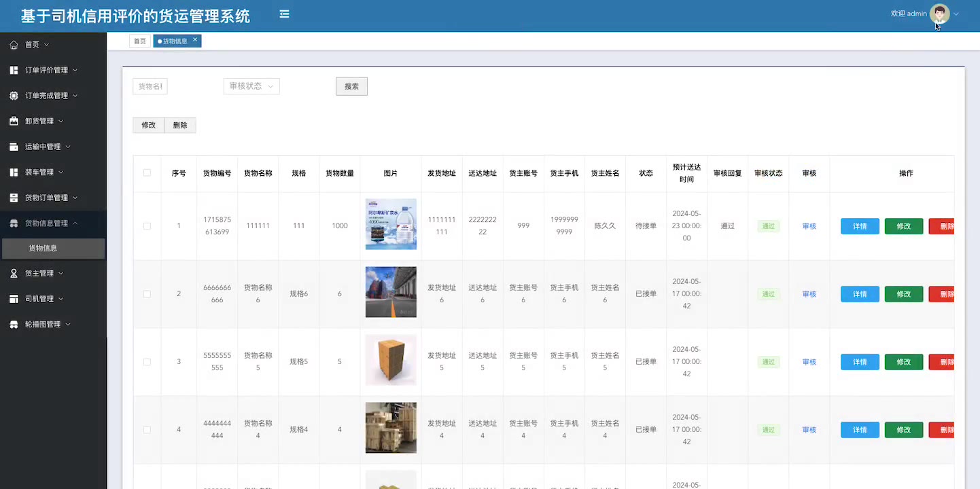Click the 货物信息管理 sidebar icon
The width and height of the screenshot is (980, 489).
[14, 223]
